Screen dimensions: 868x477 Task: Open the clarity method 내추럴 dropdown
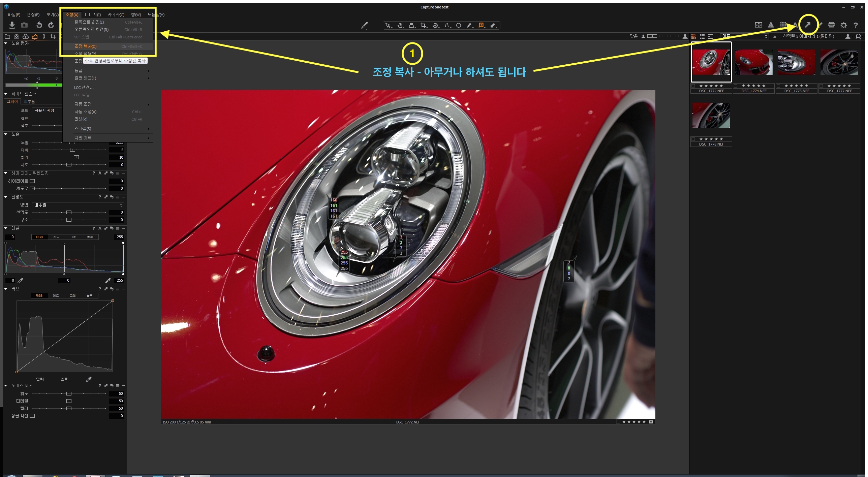(x=78, y=205)
